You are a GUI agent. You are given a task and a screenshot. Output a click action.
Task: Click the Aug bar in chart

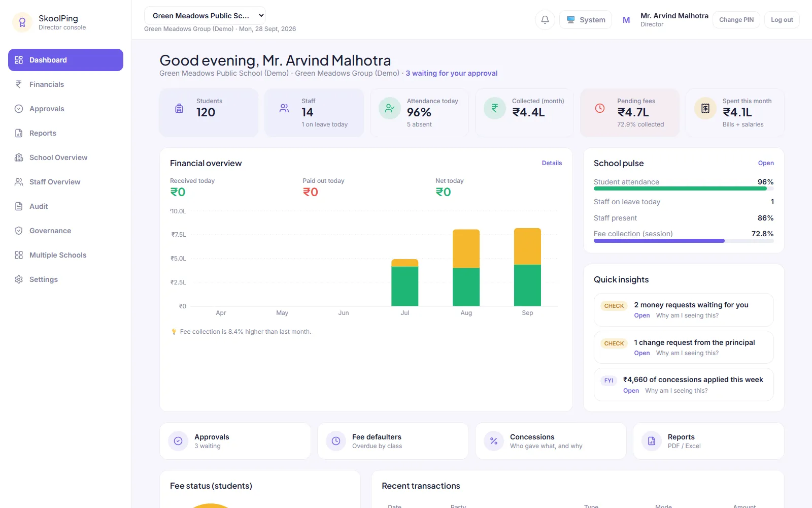tap(466, 268)
